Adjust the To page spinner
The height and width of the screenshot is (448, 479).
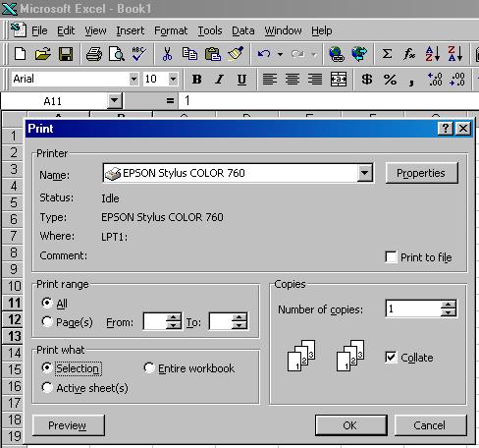pos(239,321)
